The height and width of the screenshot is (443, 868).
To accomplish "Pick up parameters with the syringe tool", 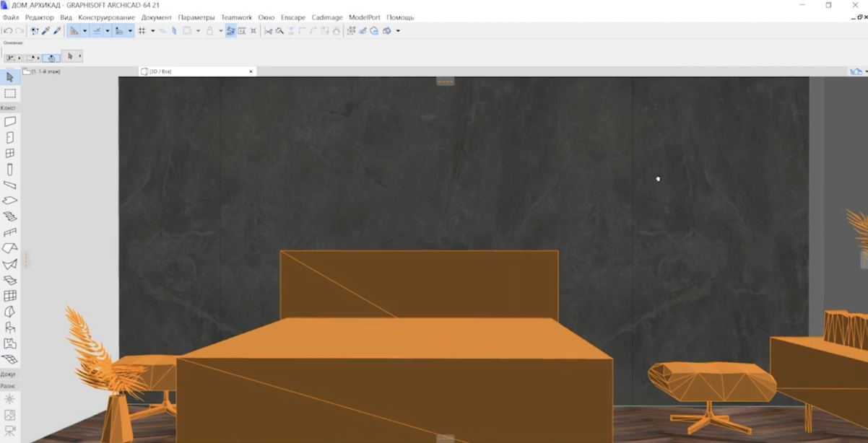I will click(45, 30).
